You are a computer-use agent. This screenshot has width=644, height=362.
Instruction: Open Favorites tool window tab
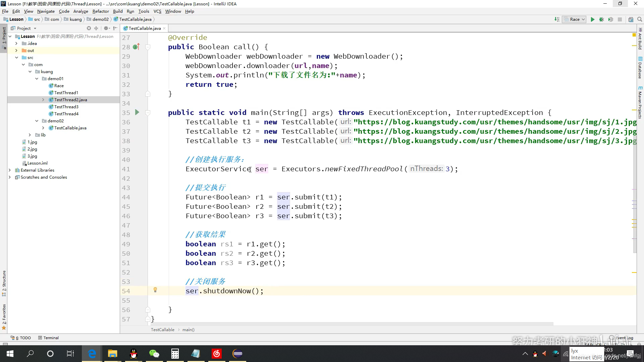point(4,317)
